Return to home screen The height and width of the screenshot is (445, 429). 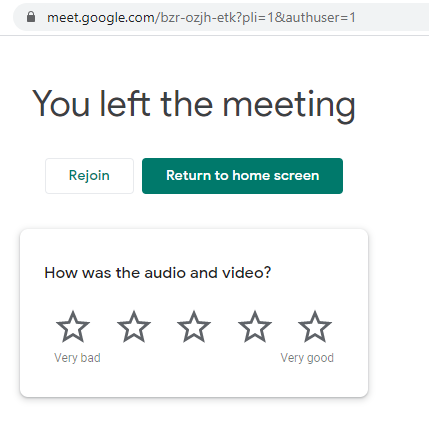242,176
